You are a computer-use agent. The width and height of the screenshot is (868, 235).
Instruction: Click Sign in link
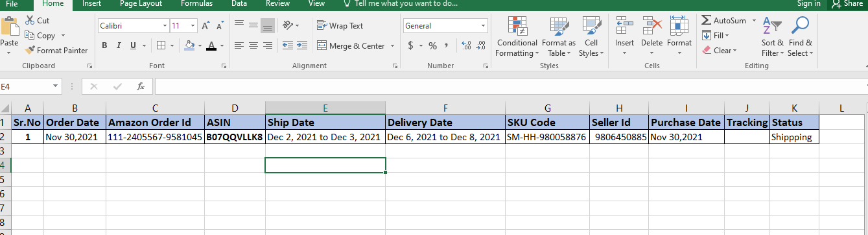[809, 4]
